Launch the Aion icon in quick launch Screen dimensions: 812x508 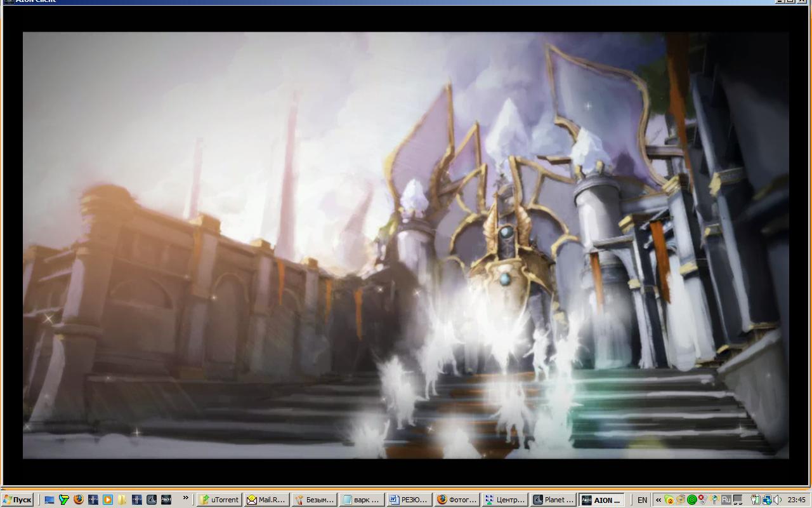coord(166,500)
